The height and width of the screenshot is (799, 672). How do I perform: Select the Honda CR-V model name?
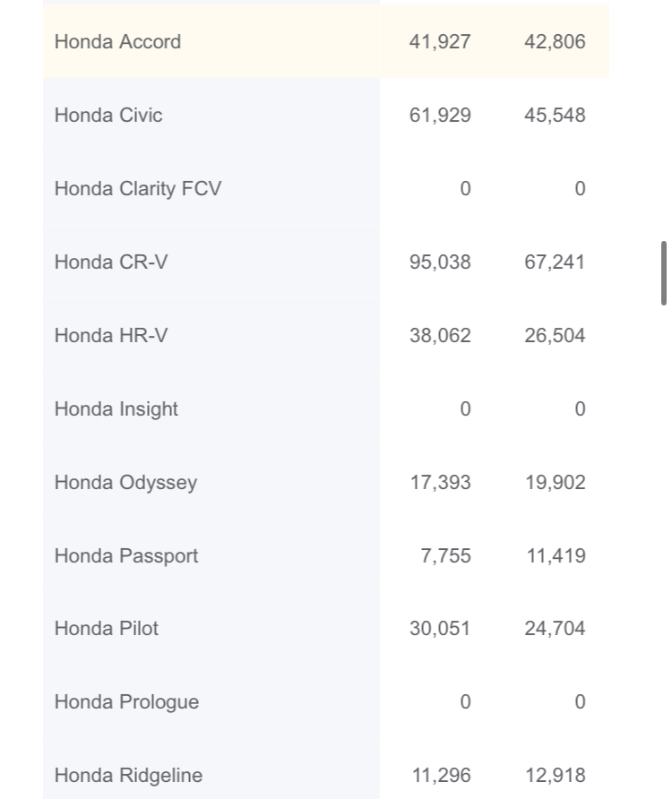pyautogui.click(x=110, y=262)
